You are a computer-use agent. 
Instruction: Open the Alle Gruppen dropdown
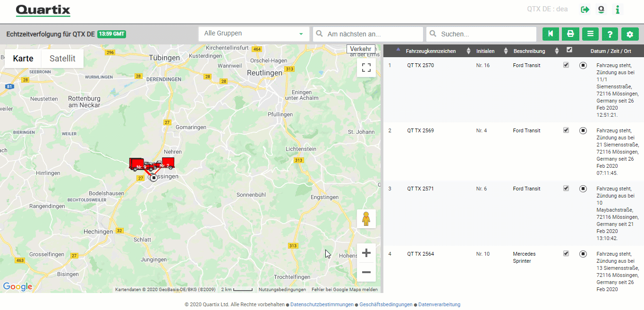coord(254,34)
